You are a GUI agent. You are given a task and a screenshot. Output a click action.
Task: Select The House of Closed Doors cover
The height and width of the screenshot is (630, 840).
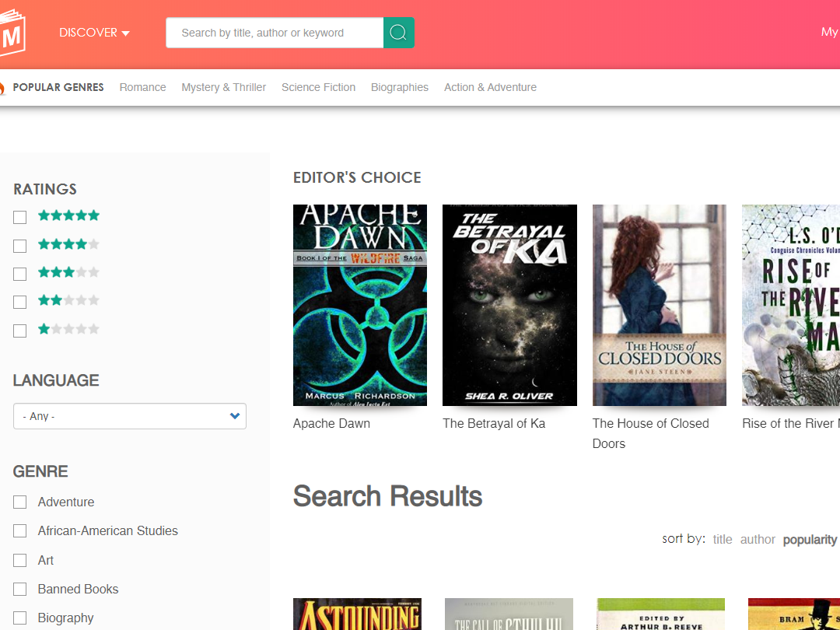coord(659,305)
